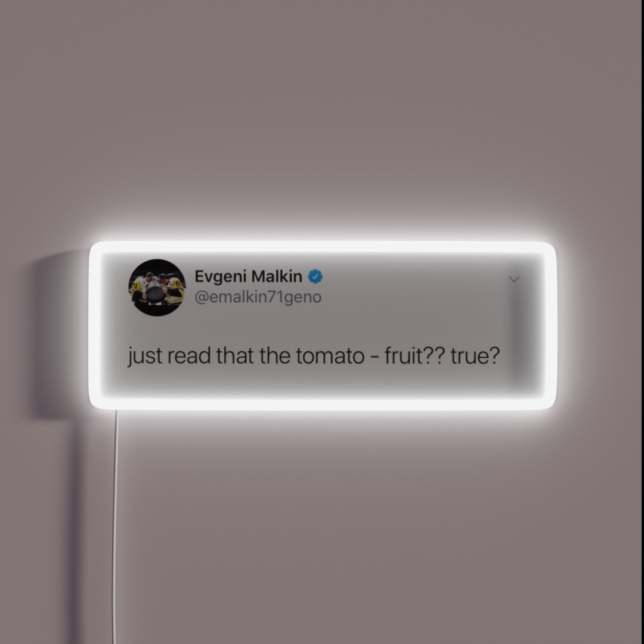This screenshot has width=644, height=644.
Task: Click the blue verified checkmark badge
Action: (x=315, y=277)
